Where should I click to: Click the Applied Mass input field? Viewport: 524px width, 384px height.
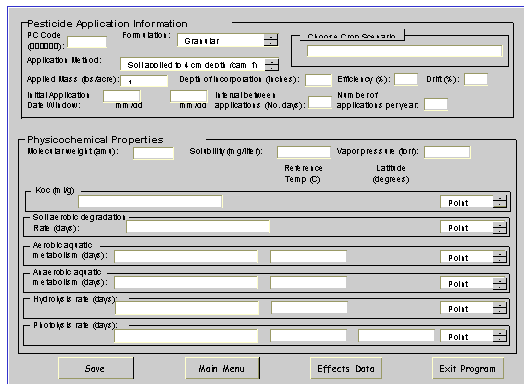(144, 81)
